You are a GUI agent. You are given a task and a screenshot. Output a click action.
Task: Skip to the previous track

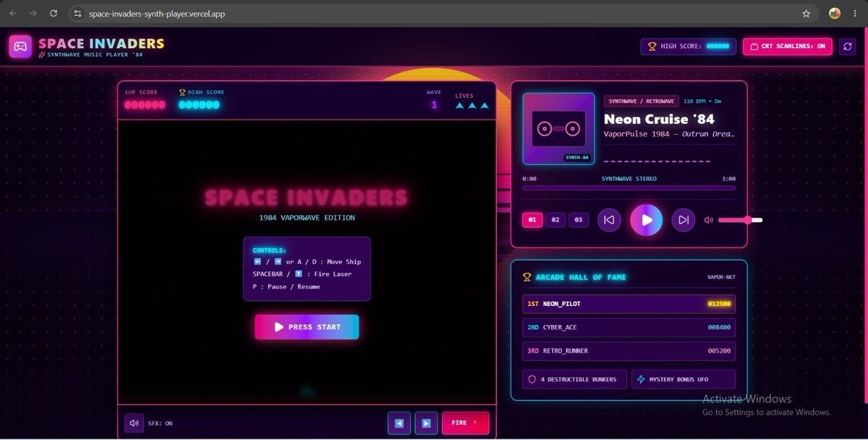pos(609,220)
